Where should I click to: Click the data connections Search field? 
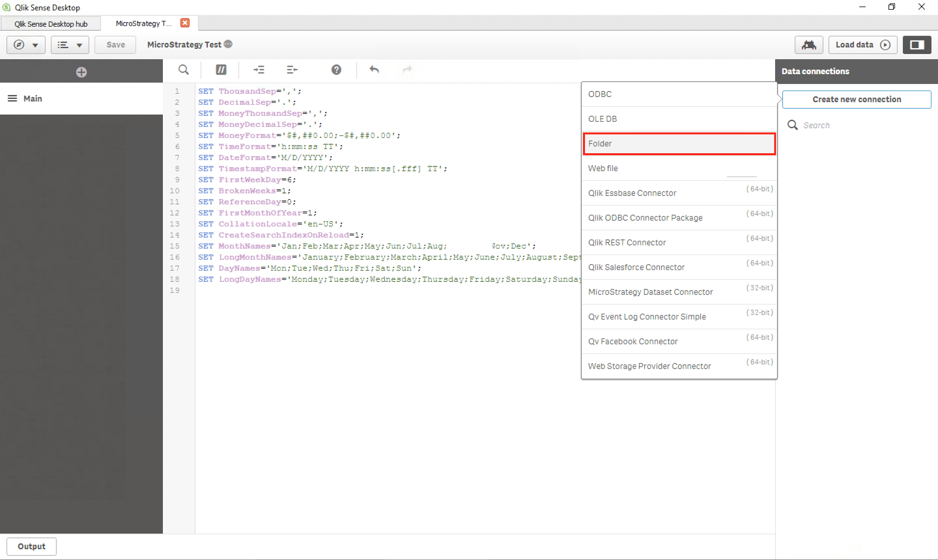(x=865, y=125)
